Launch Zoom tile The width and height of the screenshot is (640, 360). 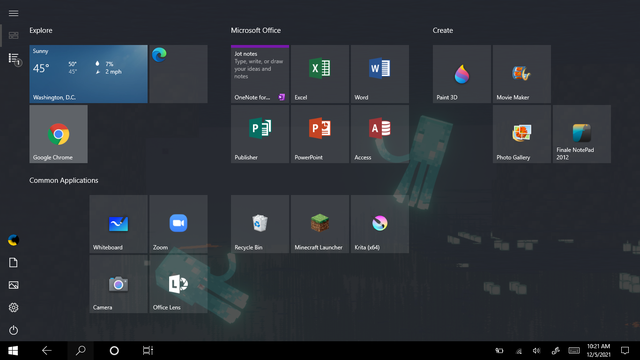click(x=178, y=224)
